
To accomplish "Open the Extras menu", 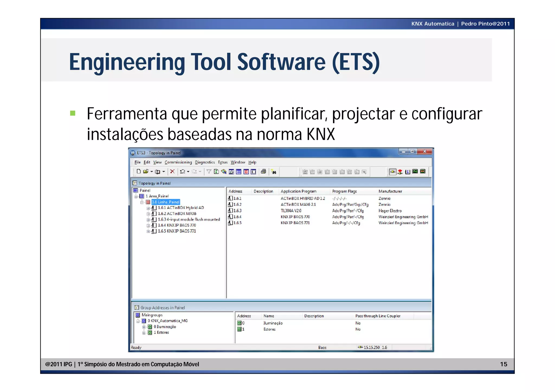I will point(223,162).
